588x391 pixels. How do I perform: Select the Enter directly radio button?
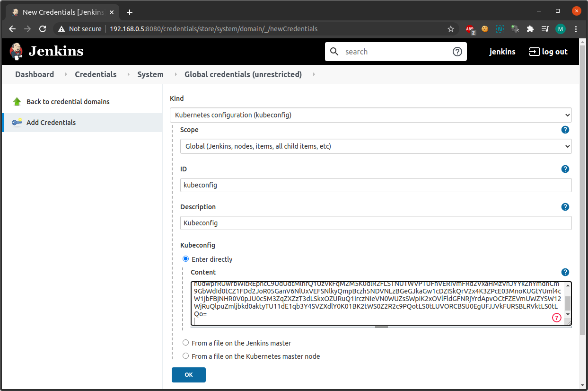[185, 259]
